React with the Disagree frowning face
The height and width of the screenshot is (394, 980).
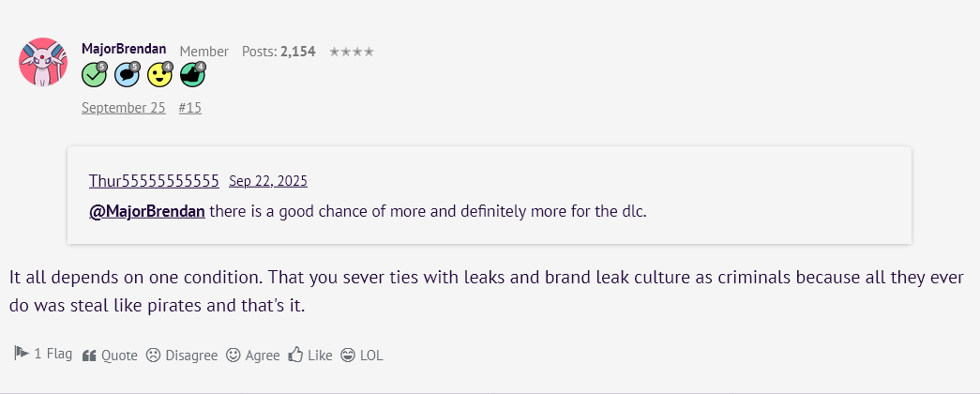(x=154, y=356)
